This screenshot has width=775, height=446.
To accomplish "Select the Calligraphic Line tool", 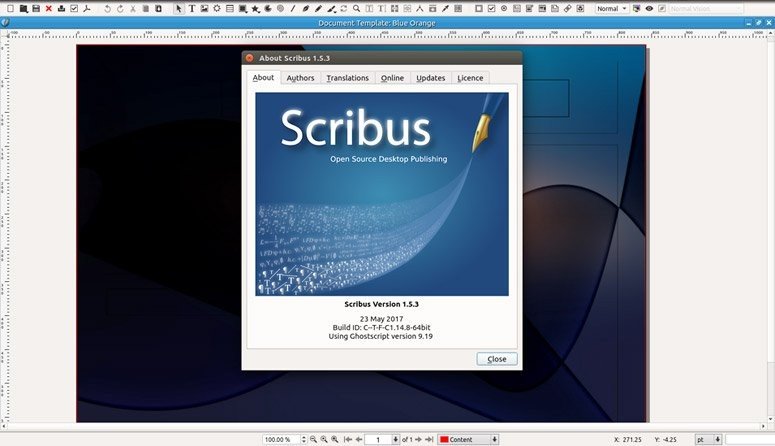I will coord(331,8).
